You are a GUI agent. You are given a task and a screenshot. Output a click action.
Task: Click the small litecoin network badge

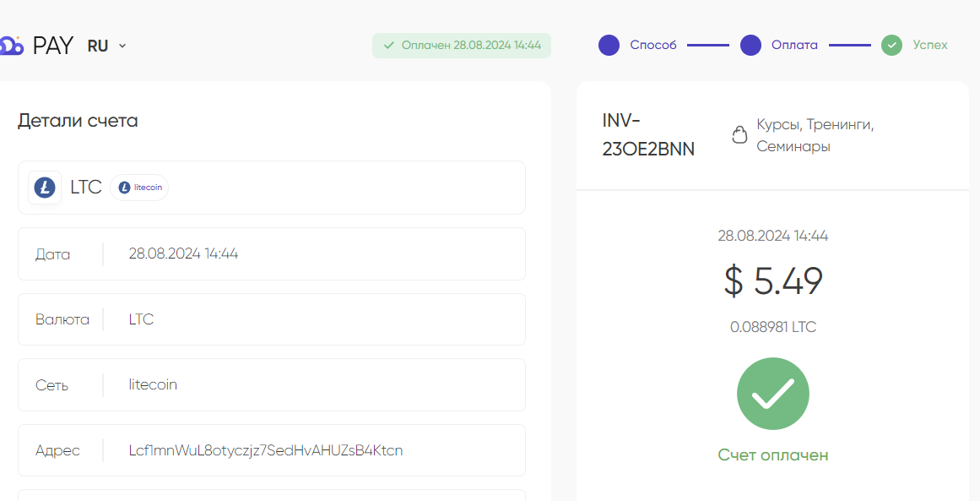139,188
